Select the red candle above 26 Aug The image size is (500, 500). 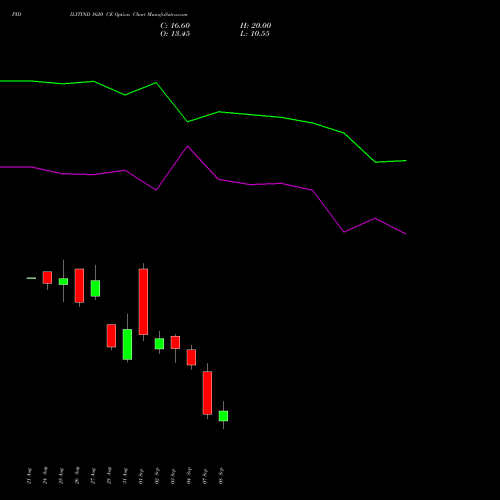79,286
